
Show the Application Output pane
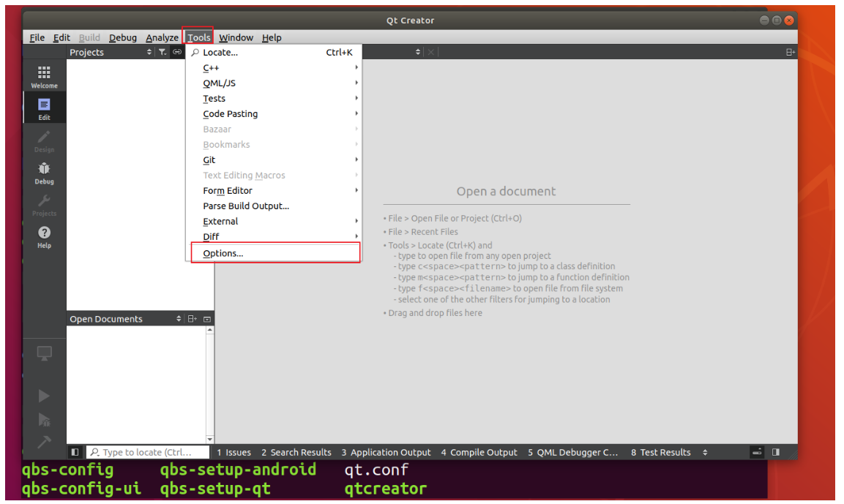pyautogui.click(x=386, y=452)
